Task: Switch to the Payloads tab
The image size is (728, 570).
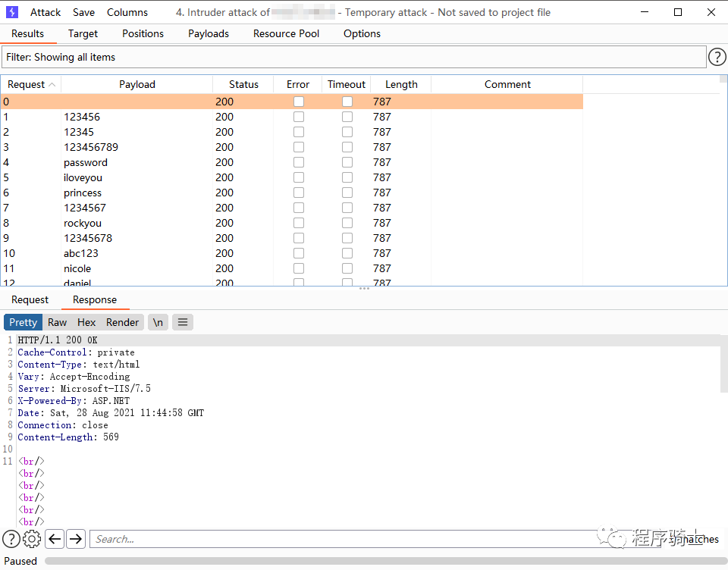Action: (x=209, y=33)
